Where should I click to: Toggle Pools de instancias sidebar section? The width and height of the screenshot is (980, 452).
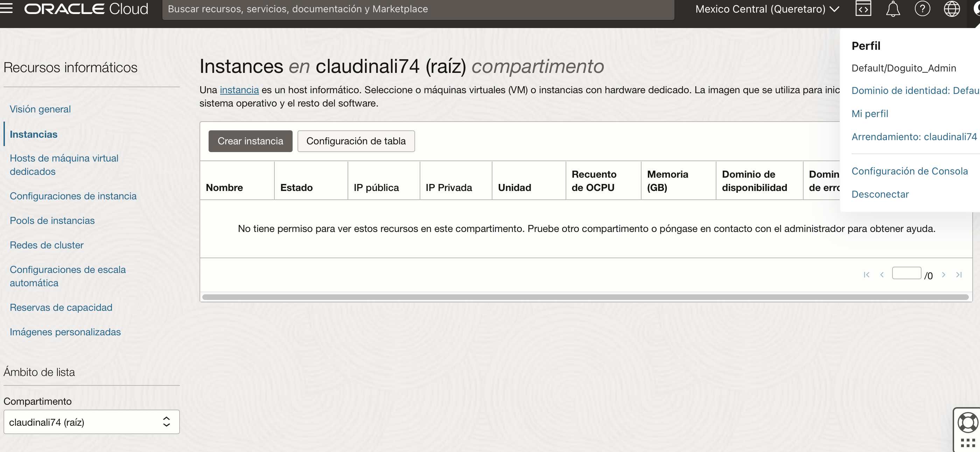(x=52, y=220)
